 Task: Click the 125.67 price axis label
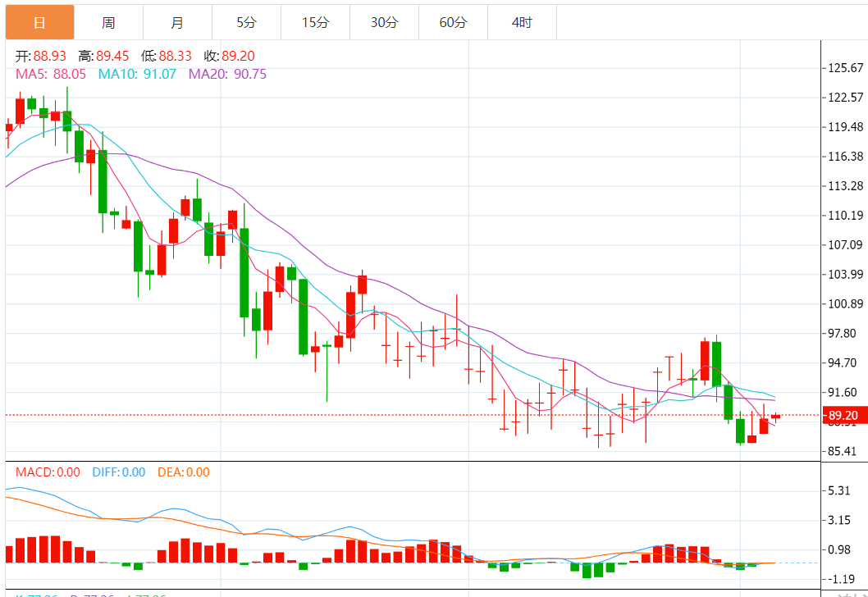[845, 68]
